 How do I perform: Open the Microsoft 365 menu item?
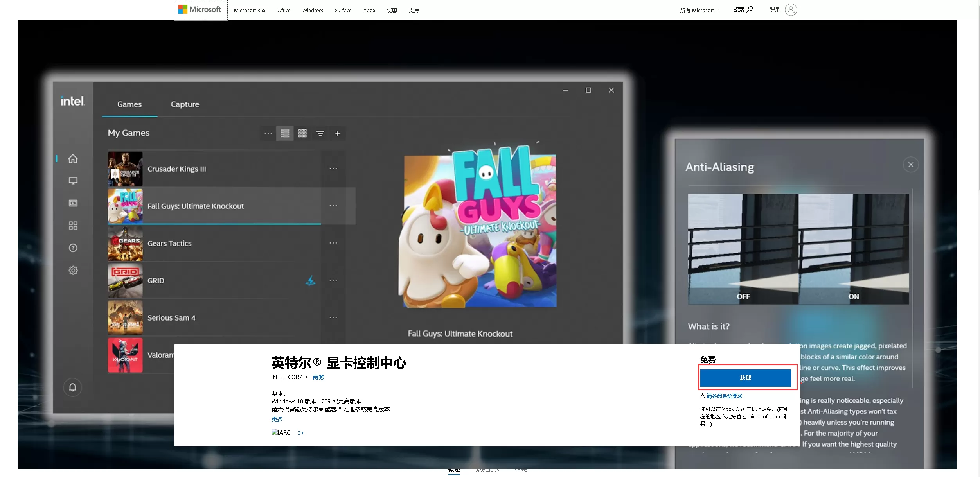250,11
